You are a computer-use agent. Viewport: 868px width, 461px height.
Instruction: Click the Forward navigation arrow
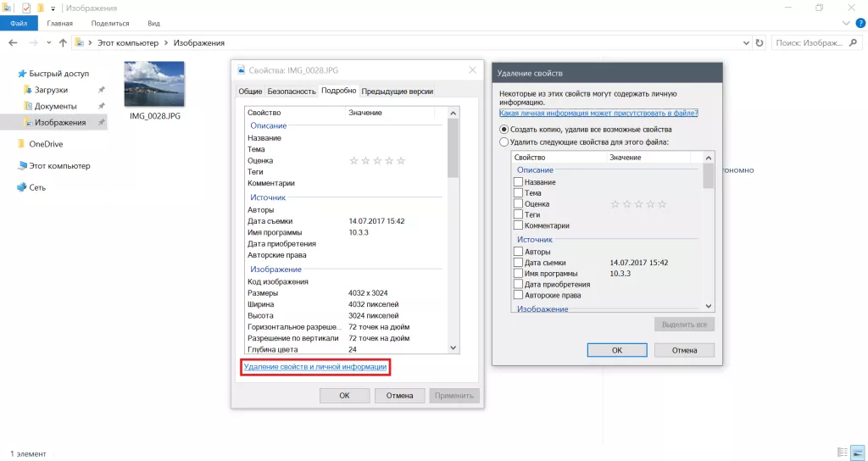click(33, 42)
